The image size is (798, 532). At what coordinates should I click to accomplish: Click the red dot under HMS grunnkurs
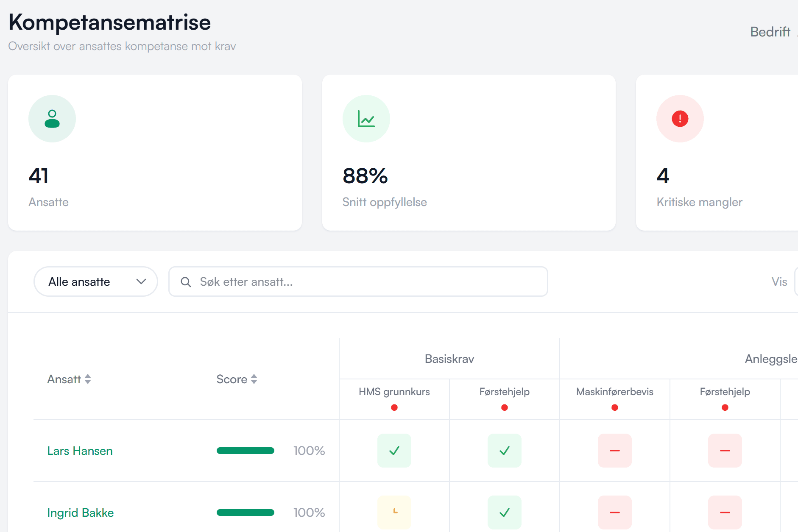click(x=394, y=408)
